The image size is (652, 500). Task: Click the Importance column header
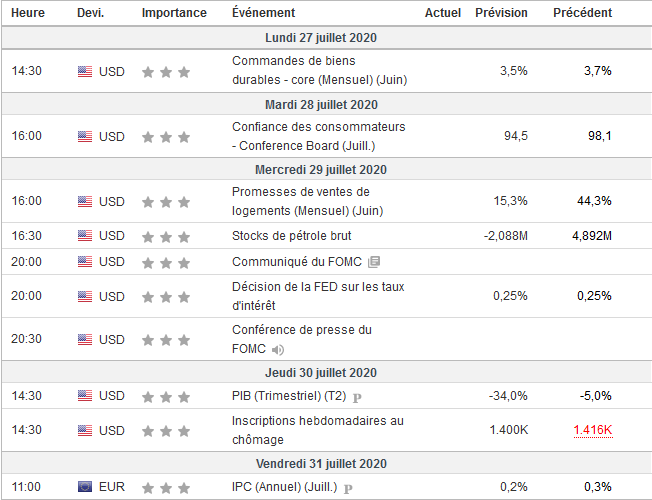point(174,13)
